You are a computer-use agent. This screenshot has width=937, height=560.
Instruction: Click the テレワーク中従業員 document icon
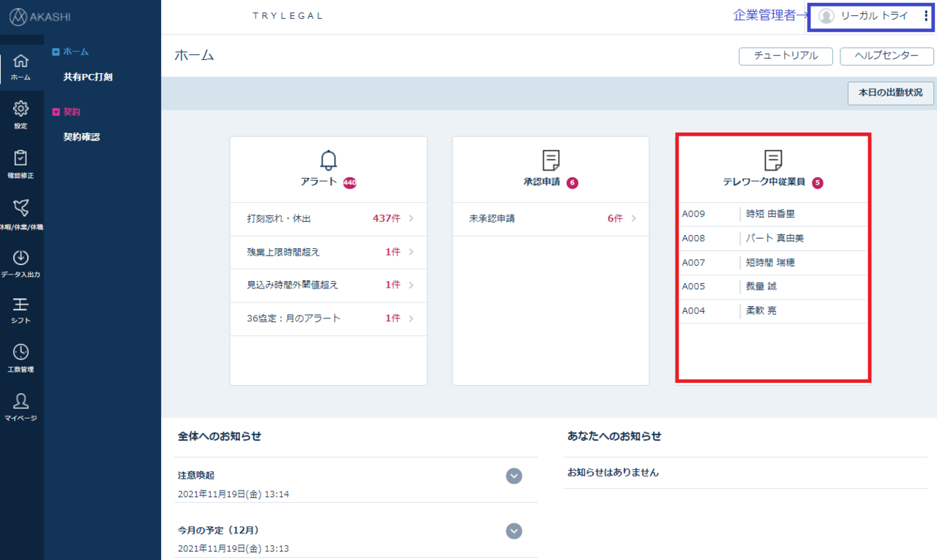click(x=773, y=160)
